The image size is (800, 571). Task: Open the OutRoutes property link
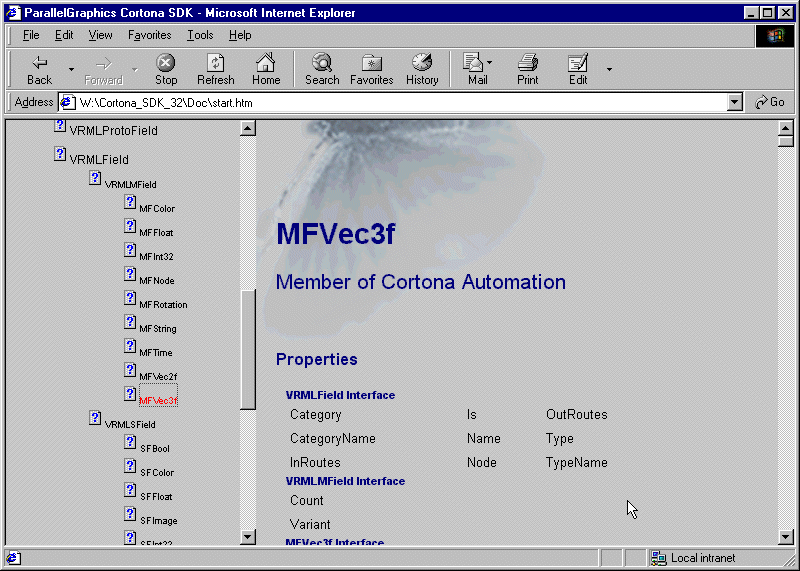[577, 414]
